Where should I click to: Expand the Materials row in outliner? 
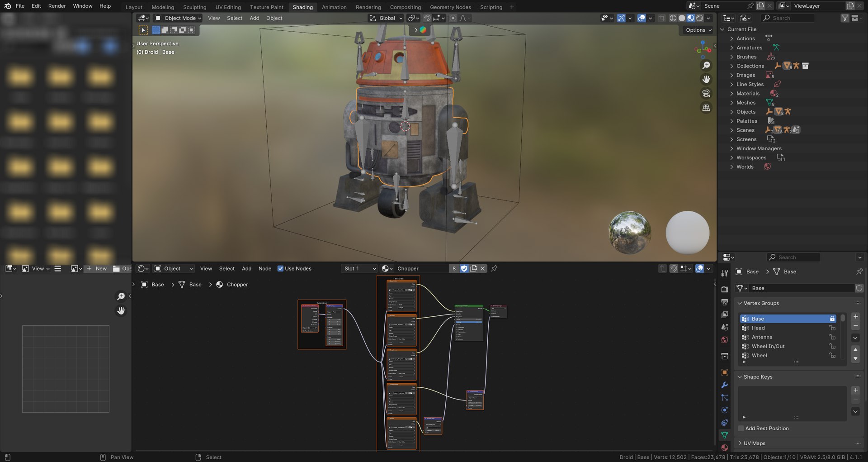731,94
